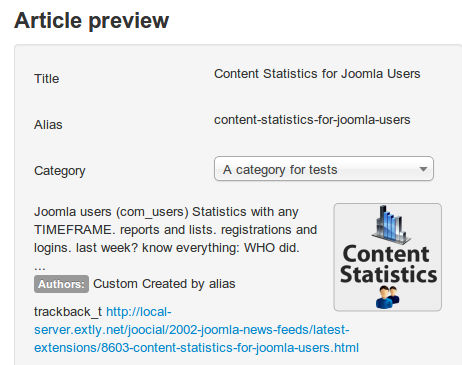Click the Alias field label
The width and height of the screenshot is (462, 365).
coord(48,125)
